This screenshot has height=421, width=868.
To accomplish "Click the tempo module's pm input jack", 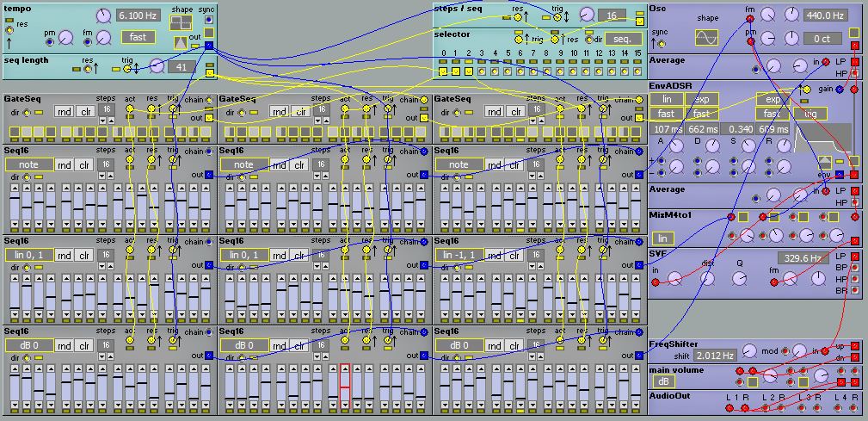I will 51,42.
